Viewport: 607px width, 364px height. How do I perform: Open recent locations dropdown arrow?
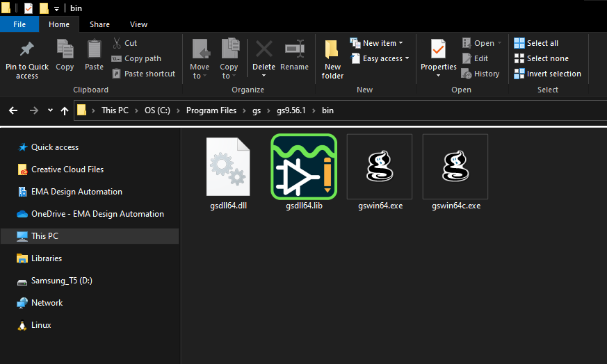(50, 110)
